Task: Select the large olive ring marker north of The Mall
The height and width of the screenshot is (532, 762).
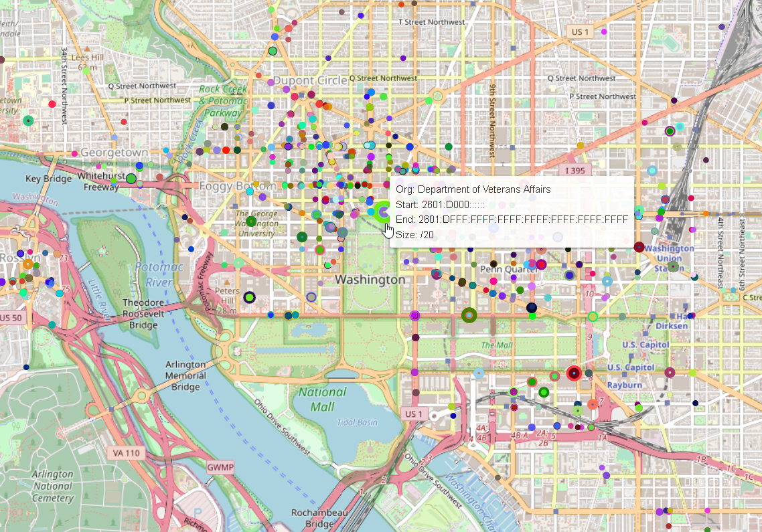Action: pos(469,315)
